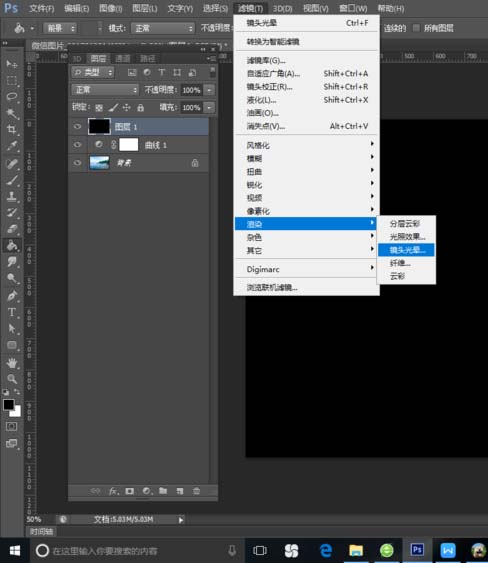Delete layer using trash icon in Layers panel
The image size is (488, 563).
[196, 491]
